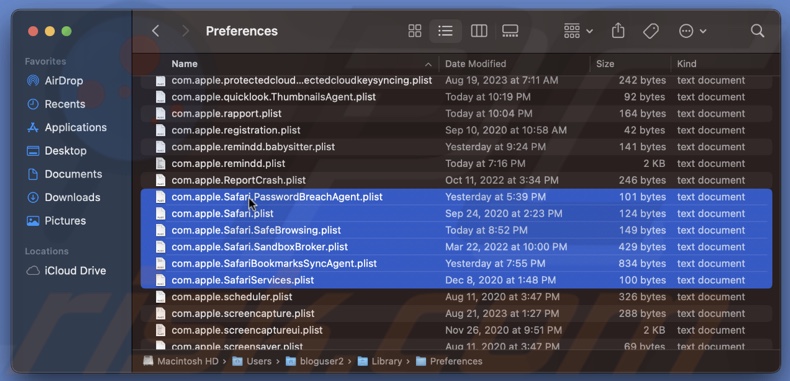Click the Favorites section heading
790x381 pixels.
(x=45, y=61)
